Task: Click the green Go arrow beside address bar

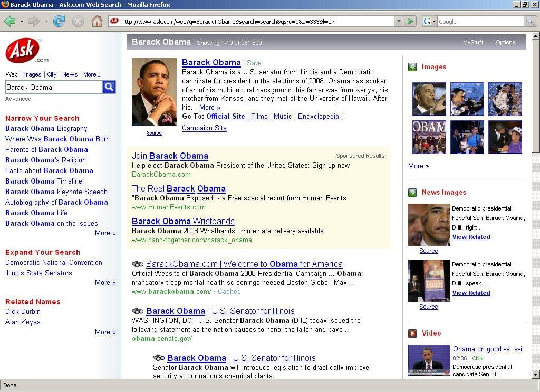Action: coord(410,21)
